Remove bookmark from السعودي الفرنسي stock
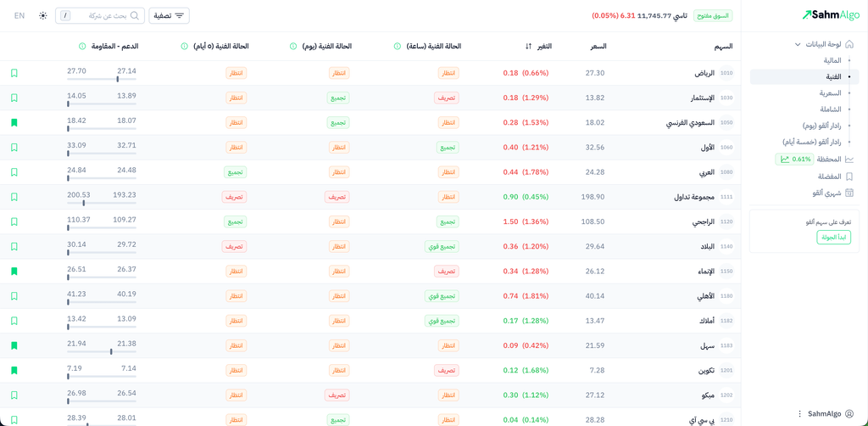The image size is (868, 426). pyautogui.click(x=14, y=123)
